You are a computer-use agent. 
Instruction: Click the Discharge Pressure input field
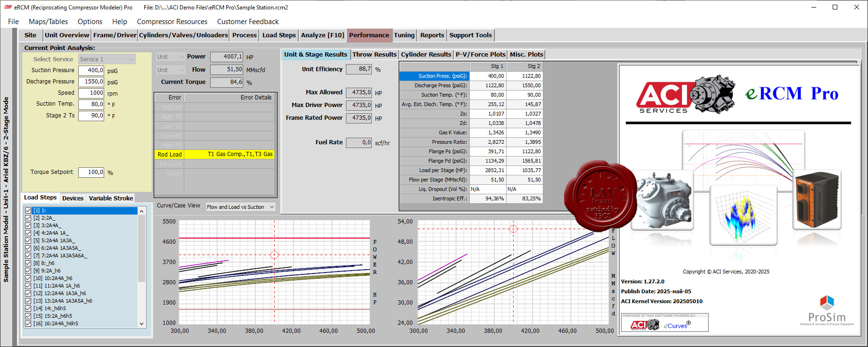(91, 82)
